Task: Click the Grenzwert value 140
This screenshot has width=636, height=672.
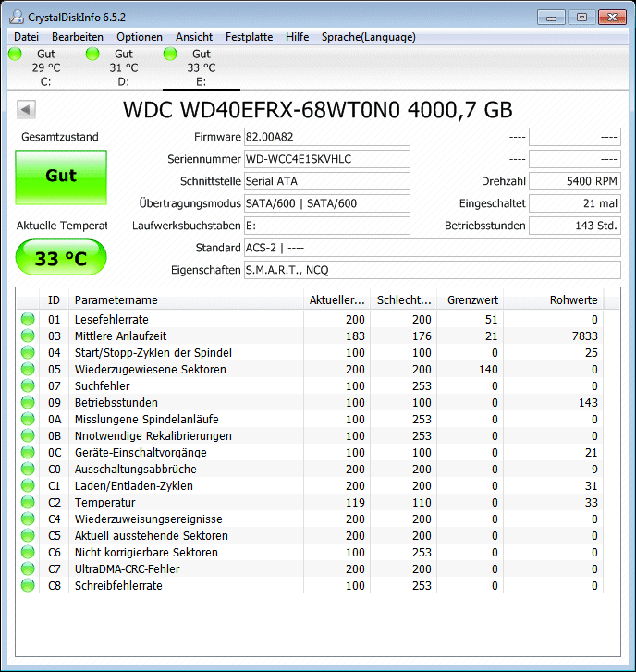Action: (x=488, y=370)
